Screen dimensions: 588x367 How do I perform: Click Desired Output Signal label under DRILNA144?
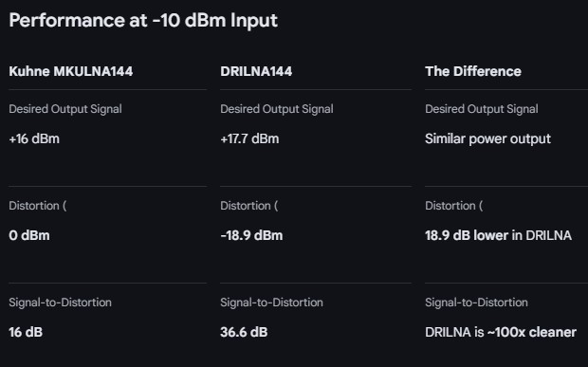point(277,109)
